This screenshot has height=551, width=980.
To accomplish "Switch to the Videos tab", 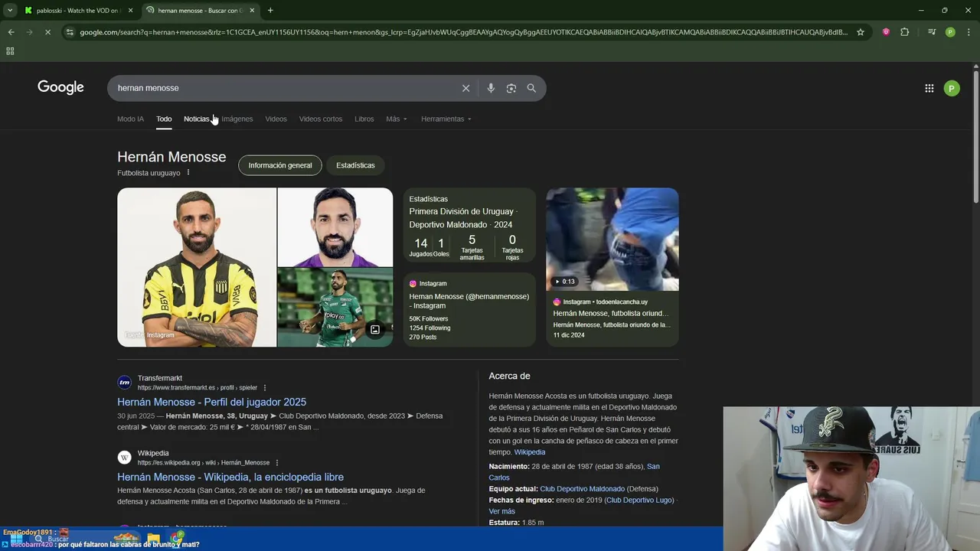I will 276,119.
